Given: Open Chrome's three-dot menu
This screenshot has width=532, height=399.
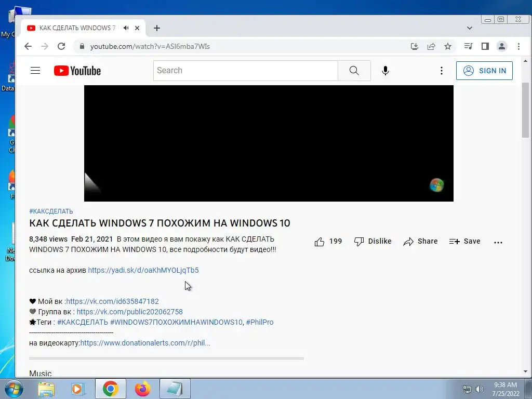Looking at the screenshot, I should (518, 46).
